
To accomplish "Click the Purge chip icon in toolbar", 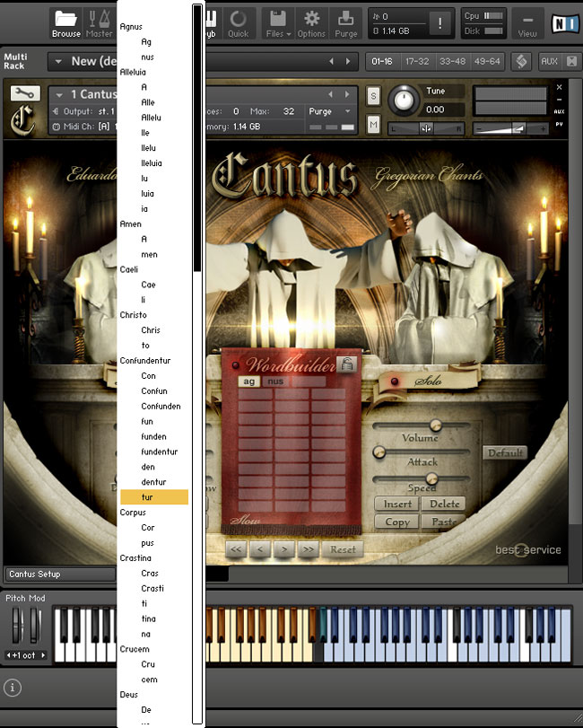I will (345, 22).
